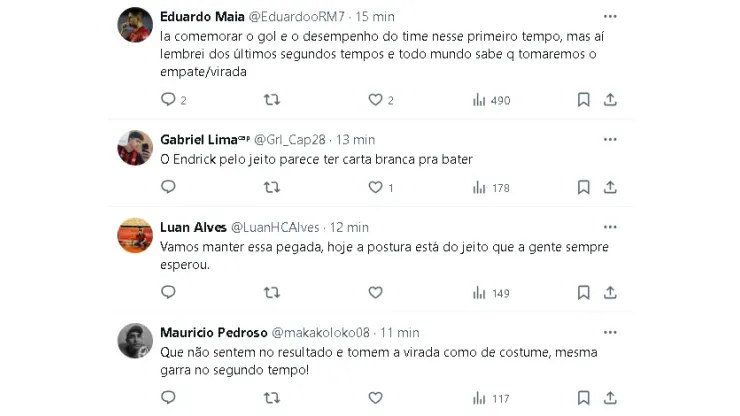Bookmark Eduardo Maia's tweet
The image size is (740, 416).
coord(583,100)
